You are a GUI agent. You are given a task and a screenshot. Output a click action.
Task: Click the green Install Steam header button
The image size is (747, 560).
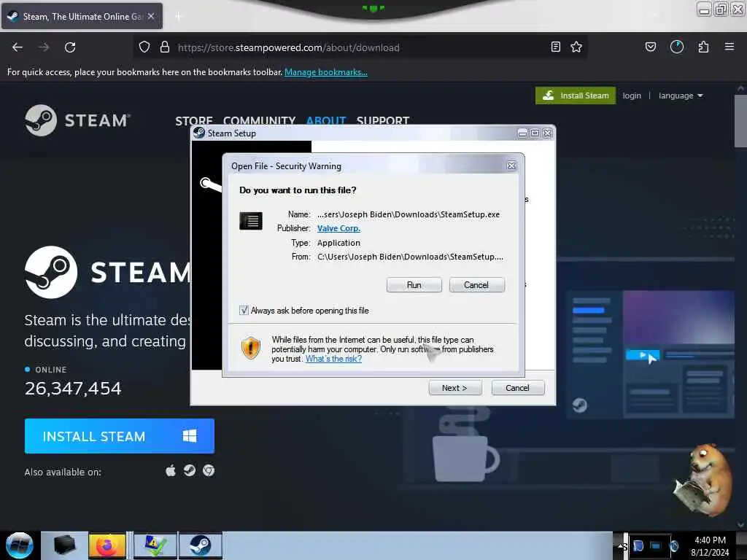(576, 96)
